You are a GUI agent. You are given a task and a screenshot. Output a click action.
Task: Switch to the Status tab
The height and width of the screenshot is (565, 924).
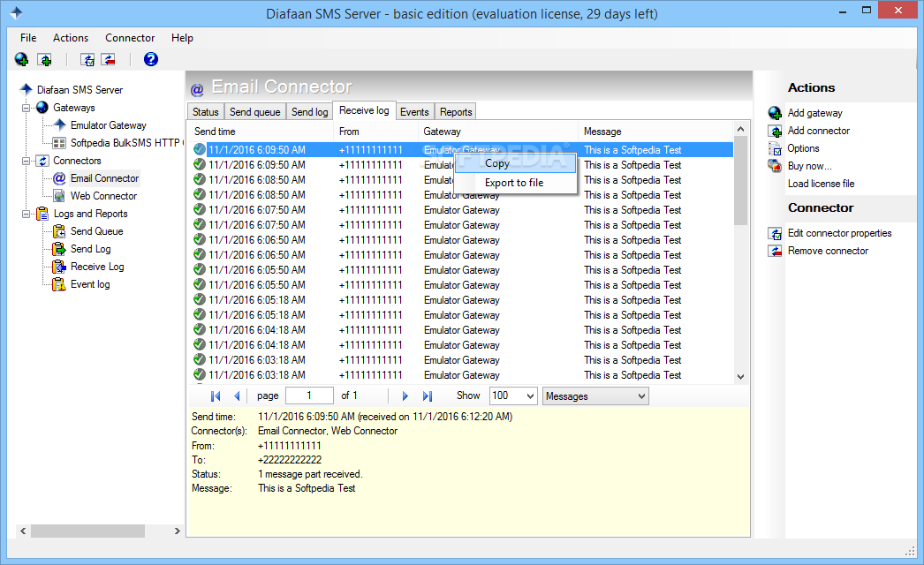(x=205, y=112)
